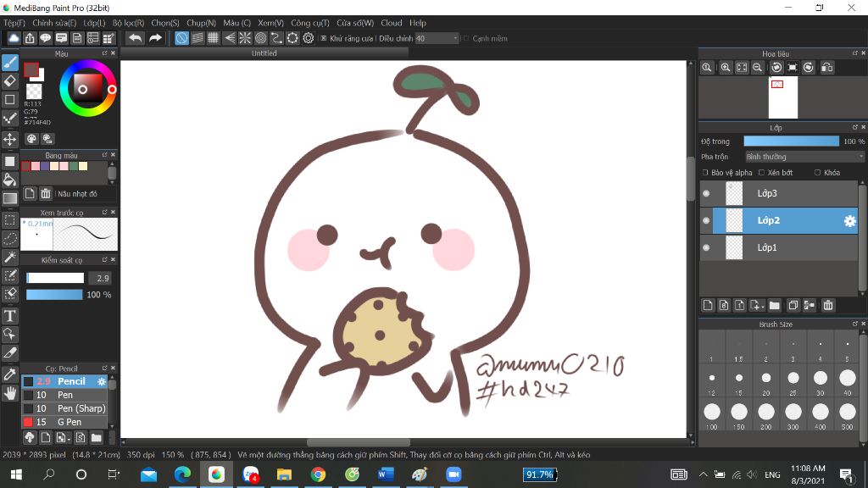Enable Bảo vệ alpha checkbox

(x=705, y=173)
